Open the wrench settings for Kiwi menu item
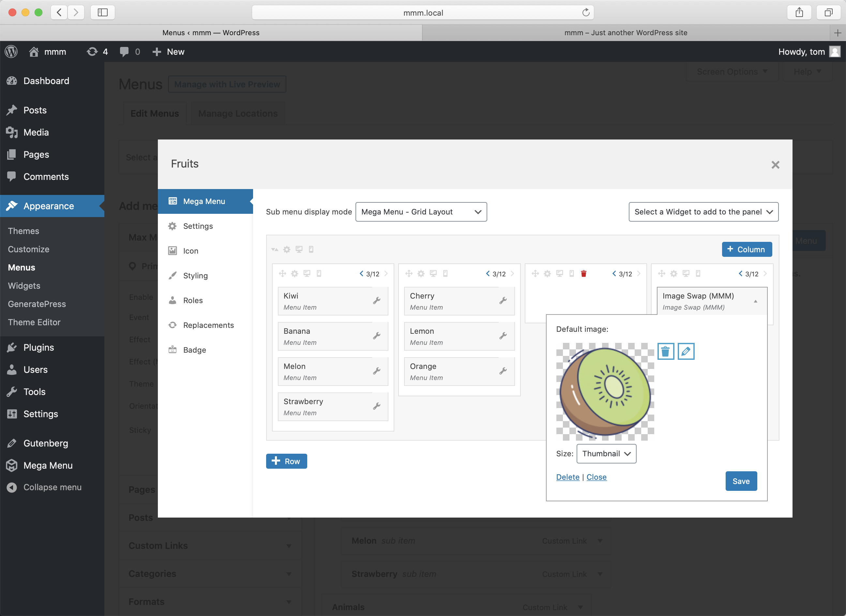846x616 pixels. tap(376, 301)
